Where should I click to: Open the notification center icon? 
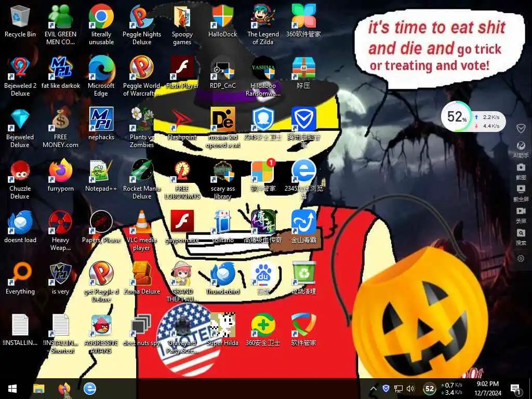pos(516,389)
